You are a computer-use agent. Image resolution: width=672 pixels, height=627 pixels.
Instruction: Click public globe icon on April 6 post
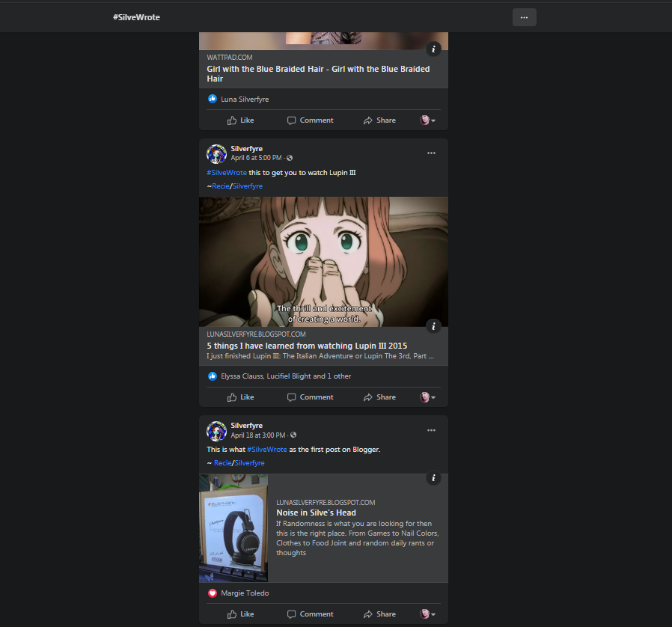[290, 158]
